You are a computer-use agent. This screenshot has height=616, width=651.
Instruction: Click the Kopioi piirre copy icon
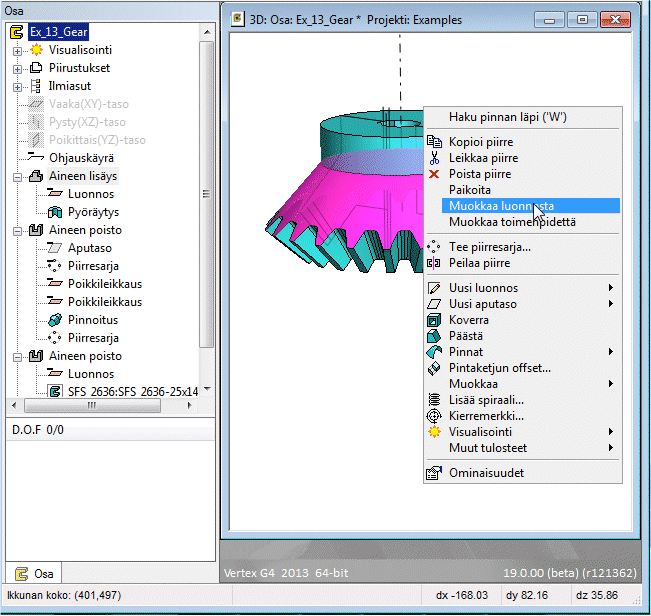tap(434, 142)
